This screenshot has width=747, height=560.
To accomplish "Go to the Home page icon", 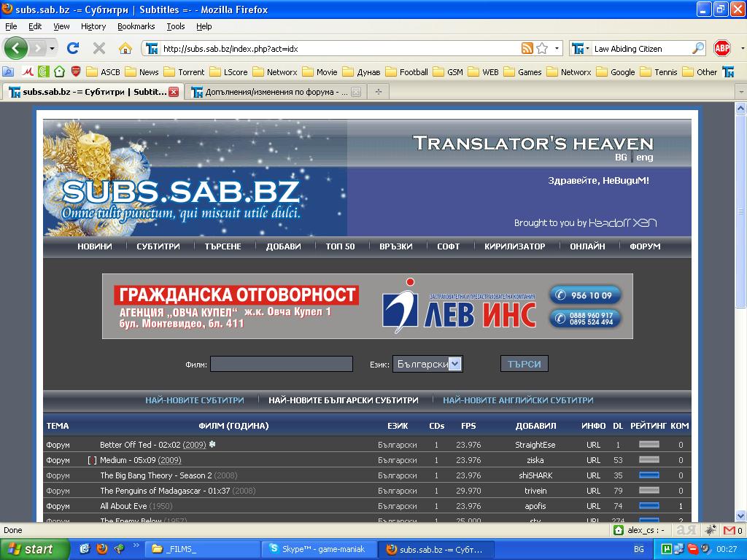I will tap(125, 48).
